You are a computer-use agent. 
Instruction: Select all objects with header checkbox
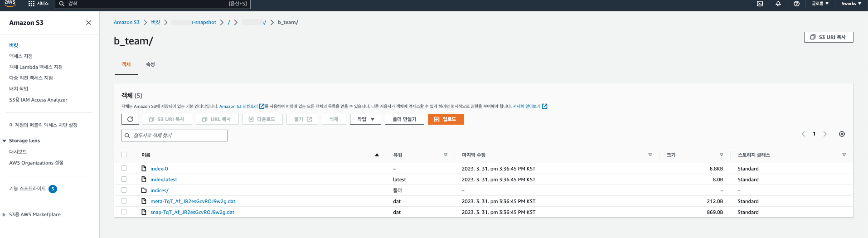pos(124,155)
